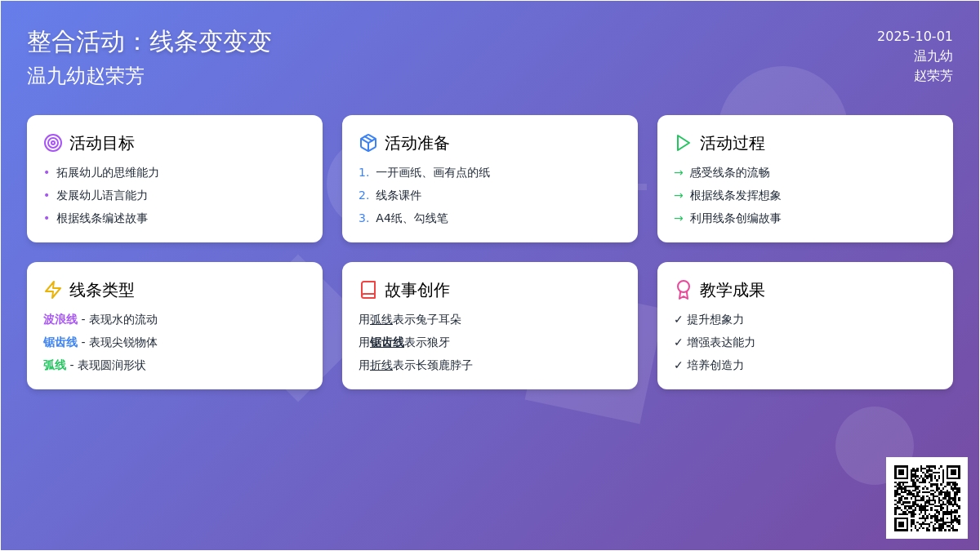Click the date 2025-10-01
This screenshot has width=980, height=551.
pyautogui.click(x=915, y=36)
